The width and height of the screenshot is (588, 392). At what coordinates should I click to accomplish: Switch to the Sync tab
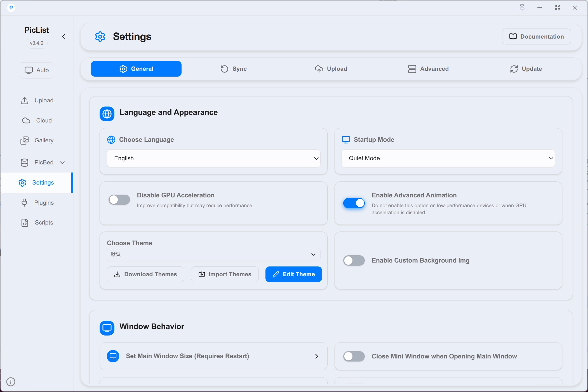[234, 69]
